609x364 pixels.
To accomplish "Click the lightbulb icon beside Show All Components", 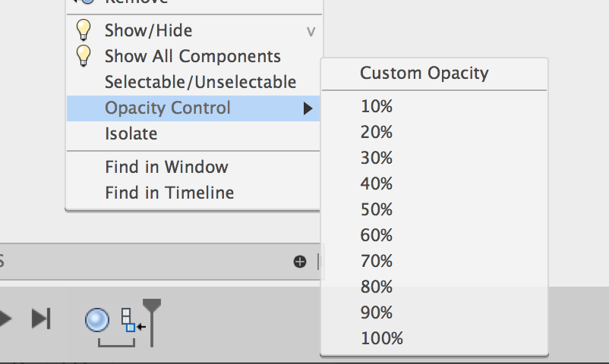I will 84,56.
